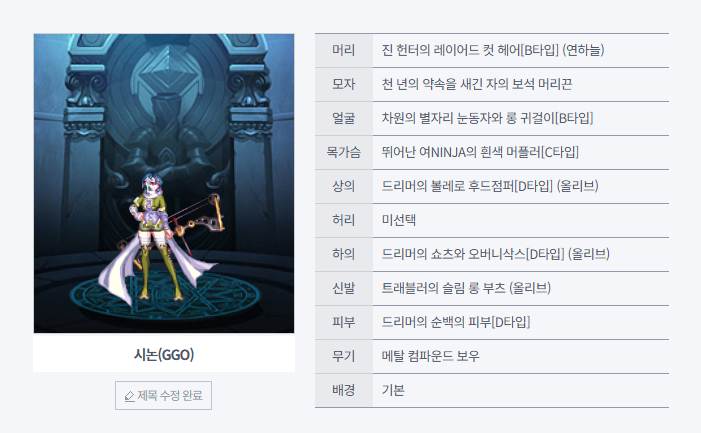Click 천 년의 약속을 새긴 자의 보석 머리끈
Image resolution: width=701 pixels, height=433 pixels.
[x=477, y=84]
